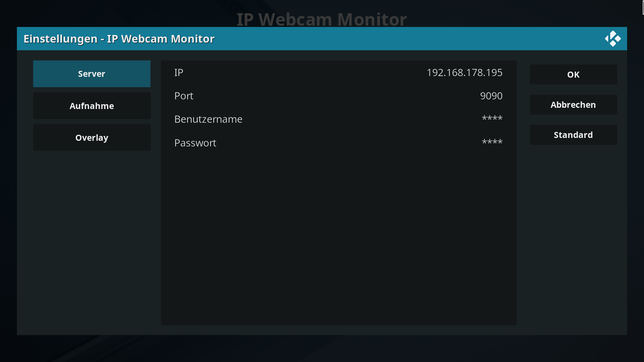The image size is (644, 362).
Task: Open the Overlay settings category
Action: pos(92,138)
